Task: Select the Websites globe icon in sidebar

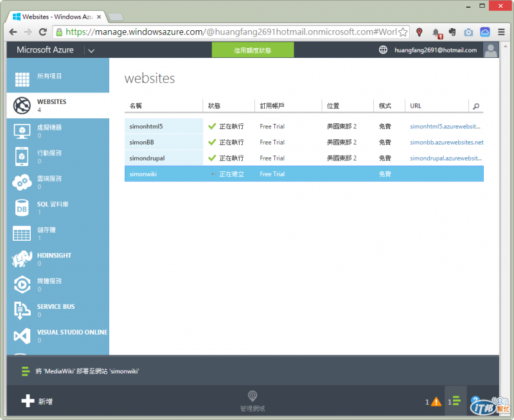Action: 22,105
